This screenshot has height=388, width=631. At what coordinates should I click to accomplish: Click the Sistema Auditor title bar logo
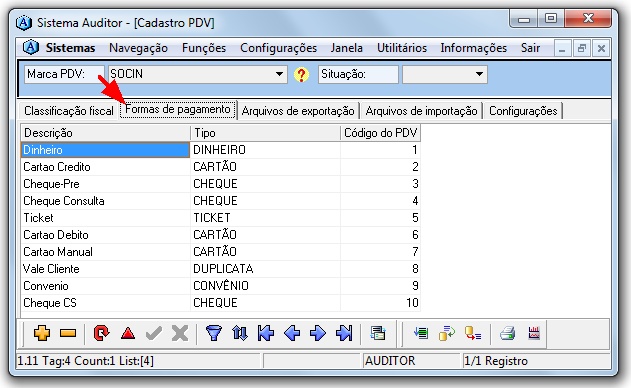click(x=24, y=23)
